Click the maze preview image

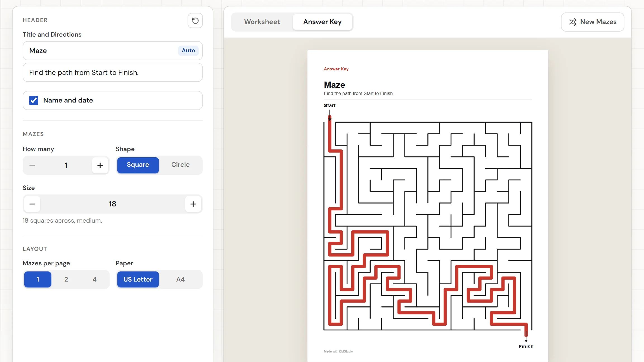point(428,226)
